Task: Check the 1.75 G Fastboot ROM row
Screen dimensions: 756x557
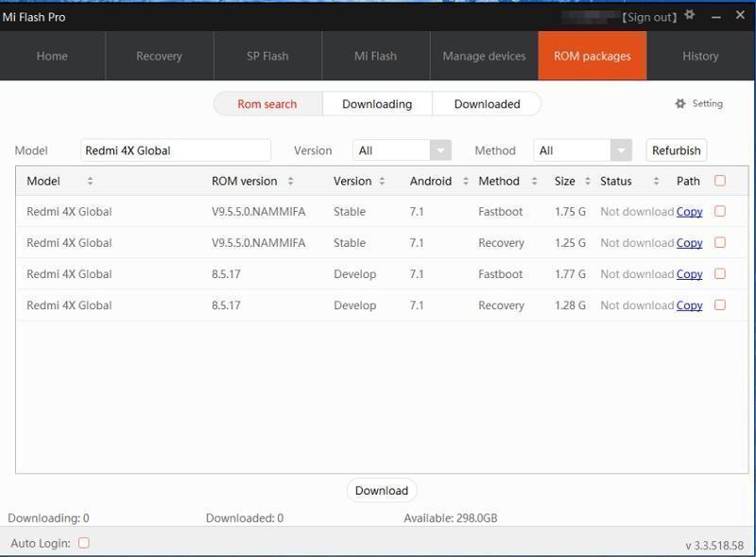Action: coord(720,212)
